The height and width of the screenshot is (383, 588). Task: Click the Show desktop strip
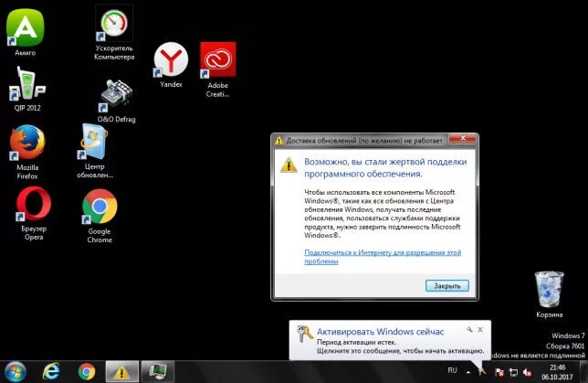[x=583, y=372]
